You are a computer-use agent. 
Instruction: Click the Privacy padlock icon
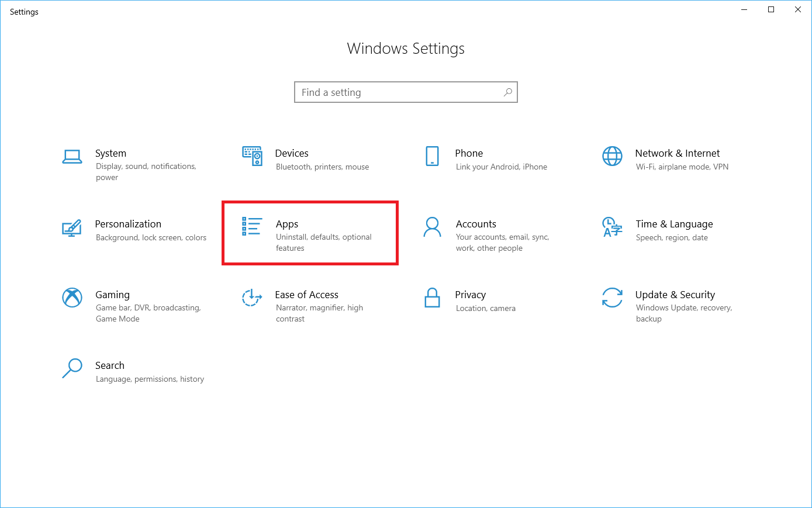(432, 298)
